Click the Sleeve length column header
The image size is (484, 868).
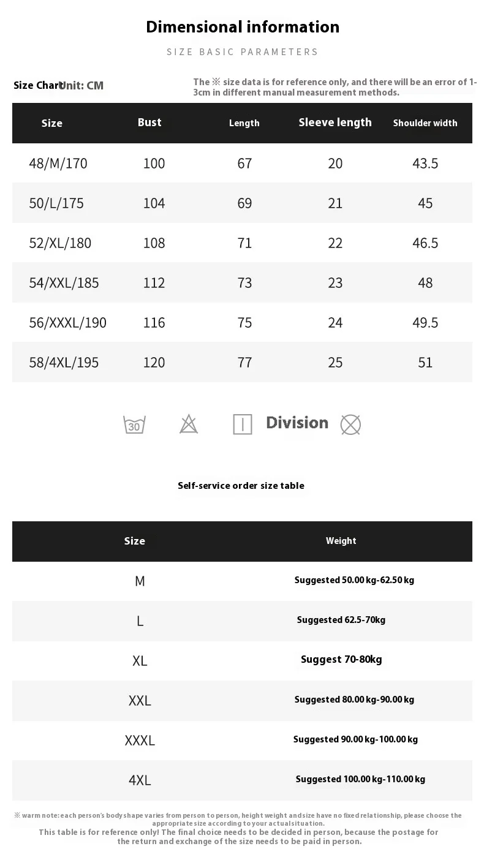click(335, 123)
